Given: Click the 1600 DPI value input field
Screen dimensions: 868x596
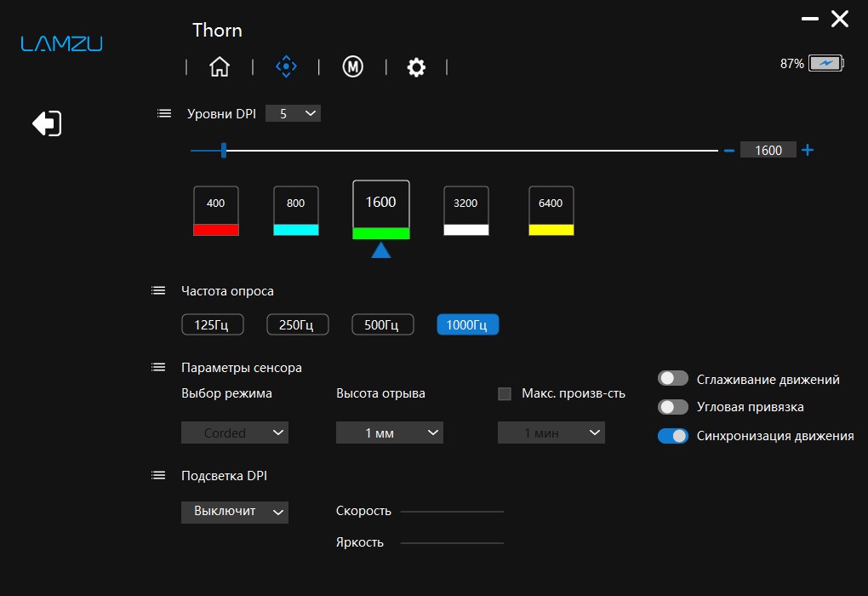Looking at the screenshot, I should [x=768, y=150].
